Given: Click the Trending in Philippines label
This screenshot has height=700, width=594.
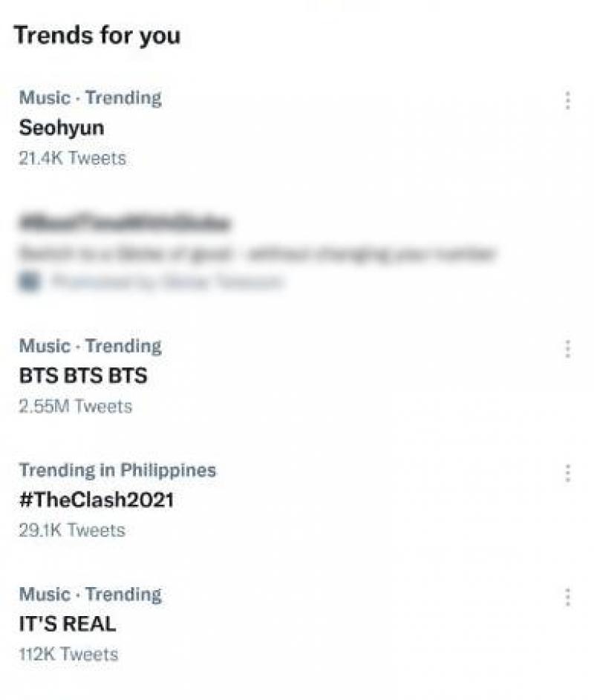Looking at the screenshot, I should [x=117, y=470].
